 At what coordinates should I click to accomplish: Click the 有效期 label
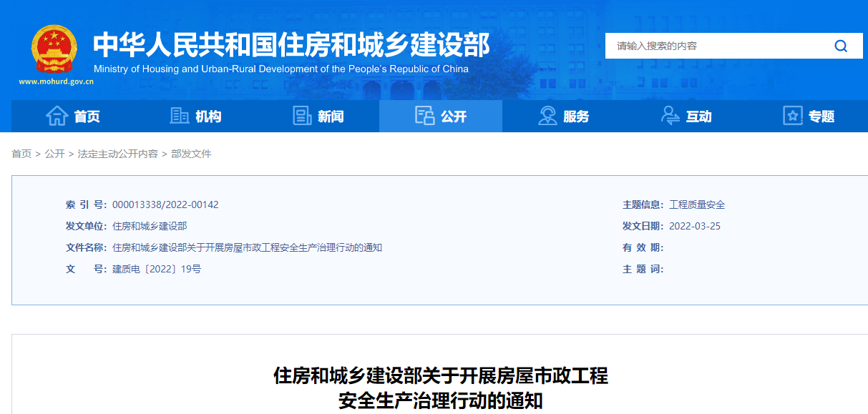pos(643,247)
